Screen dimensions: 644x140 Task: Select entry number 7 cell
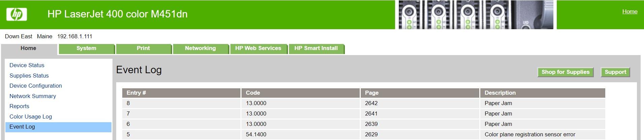181,113
